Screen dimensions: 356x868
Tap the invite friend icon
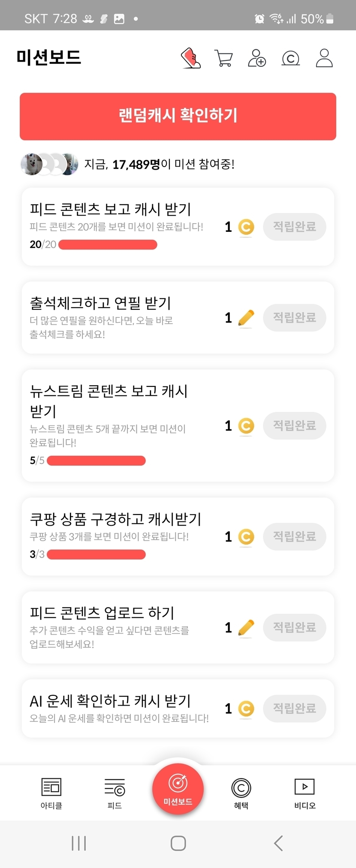click(257, 58)
